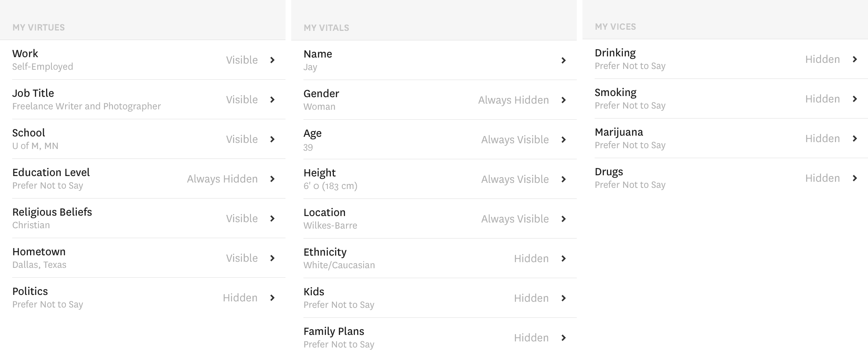Click the Always Visible label for Age
The height and width of the screenshot is (357, 868).
click(x=515, y=139)
